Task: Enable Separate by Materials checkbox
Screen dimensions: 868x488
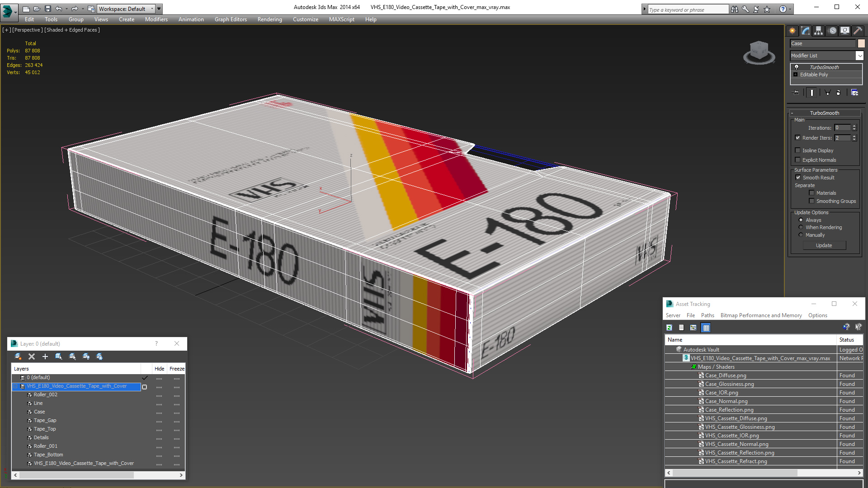Action: 811,193
